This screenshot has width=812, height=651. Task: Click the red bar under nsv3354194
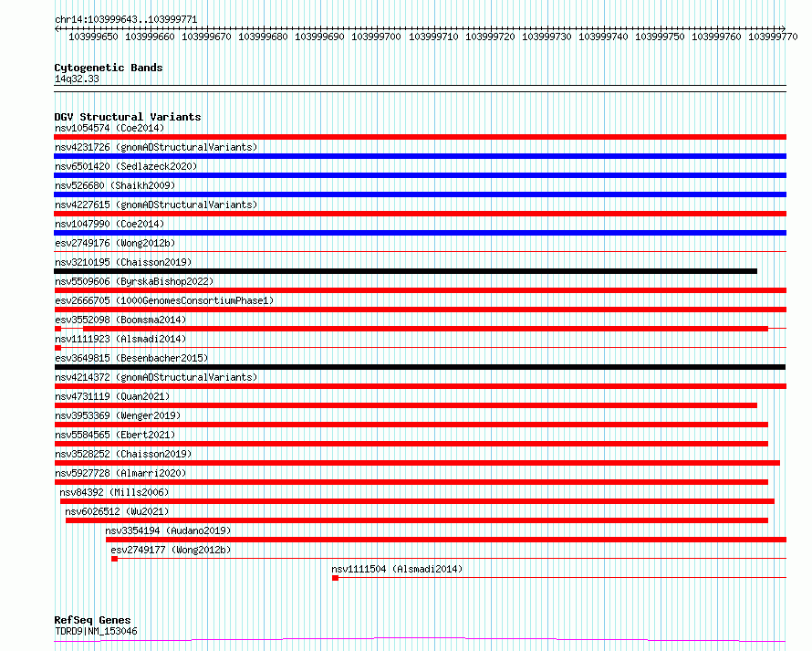[x=446, y=540]
